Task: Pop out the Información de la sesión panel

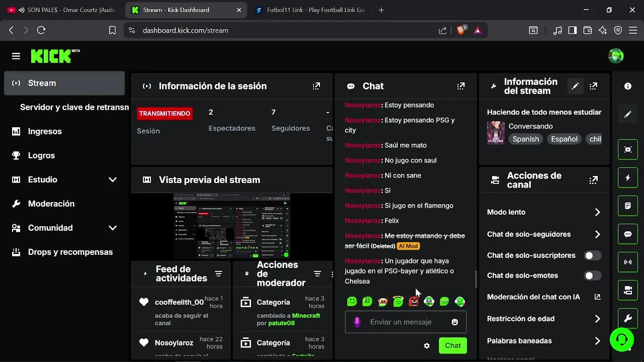Action: tap(316, 86)
